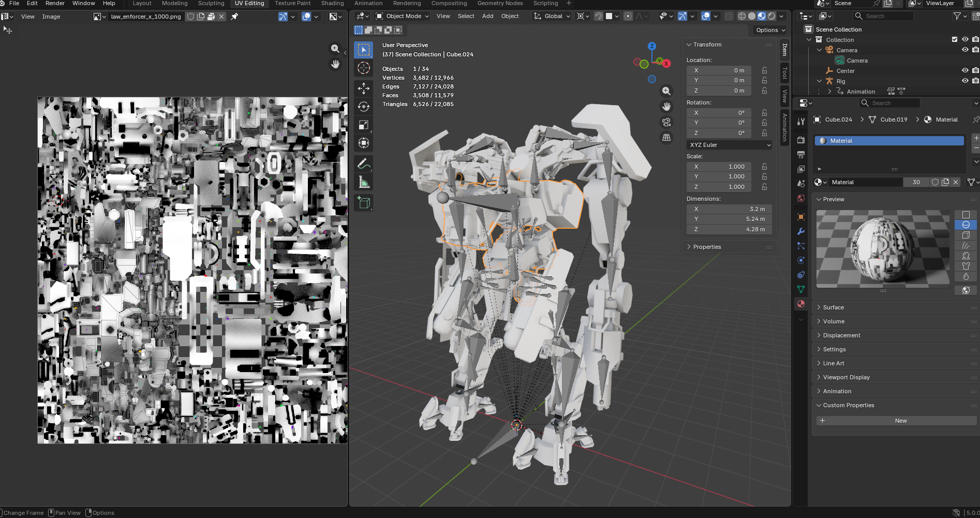Collapse the Rig hierarchy in the outliner
This screenshot has width=980, height=518.
tap(820, 81)
